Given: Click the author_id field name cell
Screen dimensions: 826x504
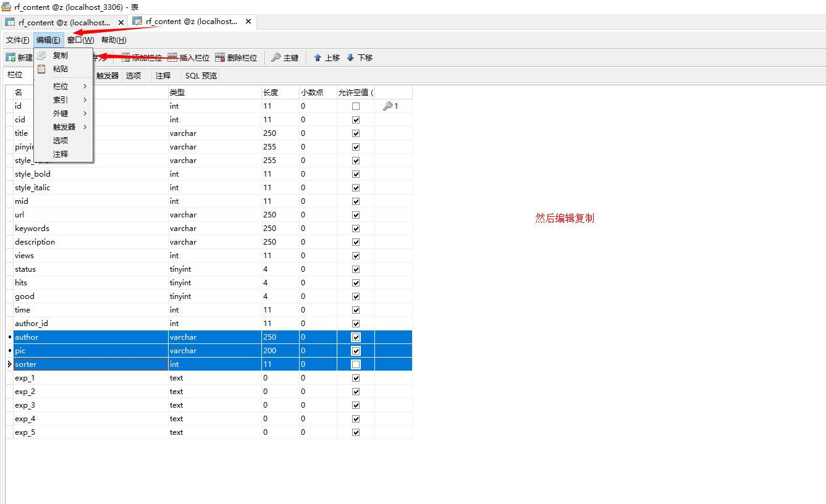Looking at the screenshot, I should click(91, 324).
